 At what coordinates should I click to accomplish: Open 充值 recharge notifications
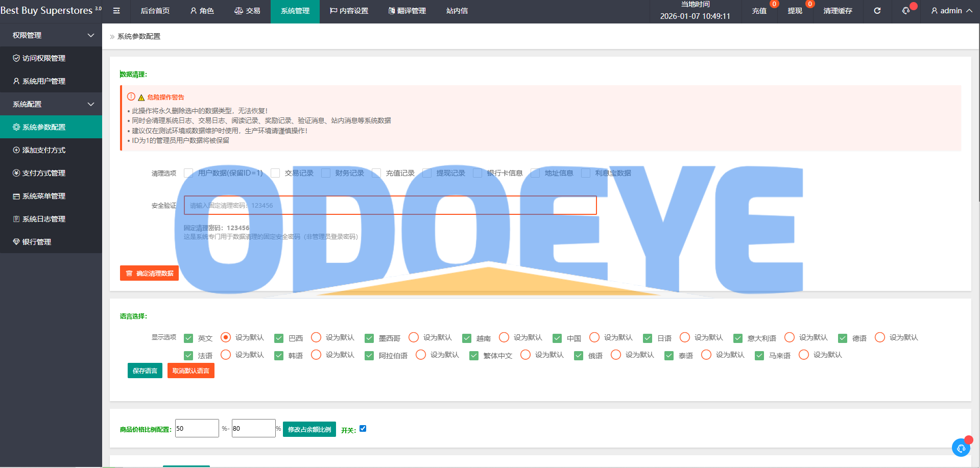click(759, 11)
